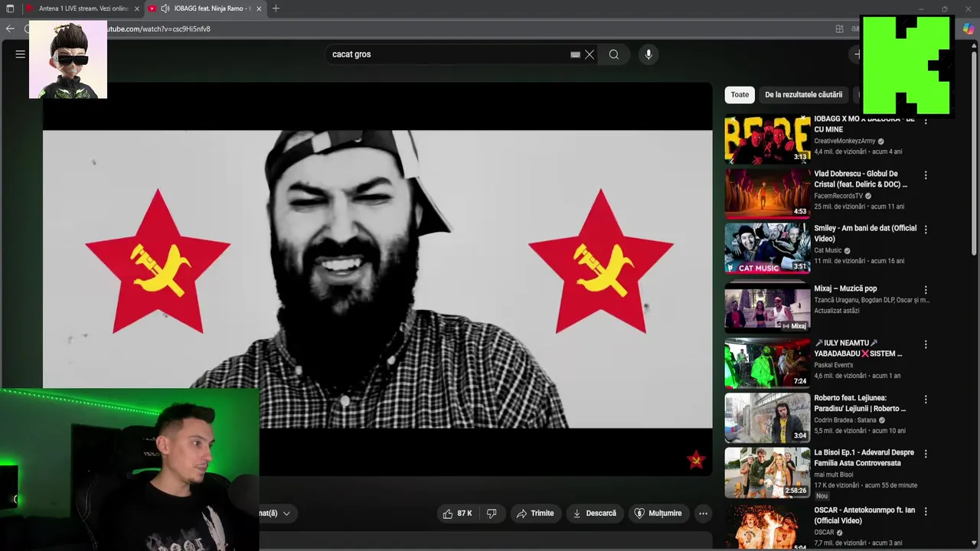Click Codrin Bradea : Satana channel name
Image resolution: width=980 pixels, height=551 pixels.
tap(844, 420)
